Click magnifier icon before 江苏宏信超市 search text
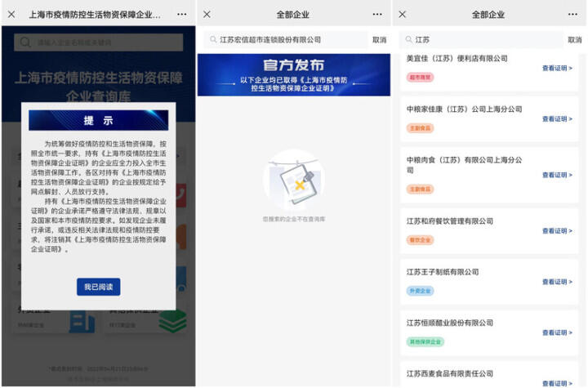588x388 pixels. tap(212, 39)
